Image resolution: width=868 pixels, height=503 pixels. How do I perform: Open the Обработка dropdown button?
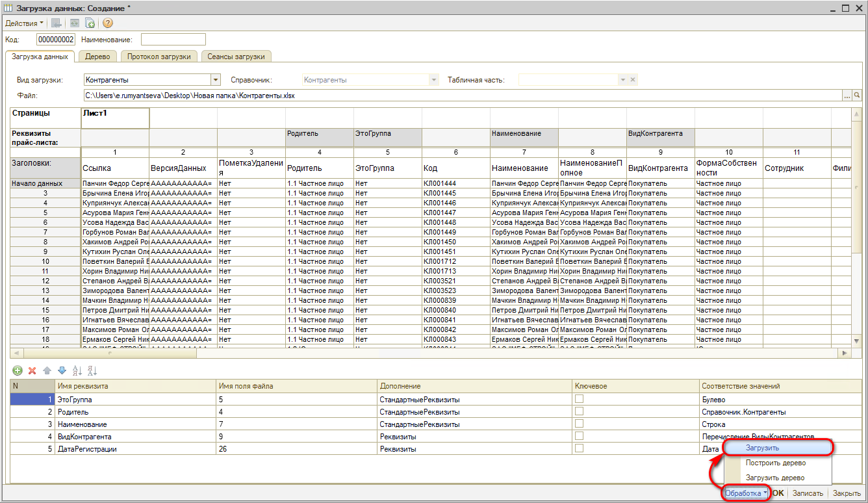[x=746, y=493]
